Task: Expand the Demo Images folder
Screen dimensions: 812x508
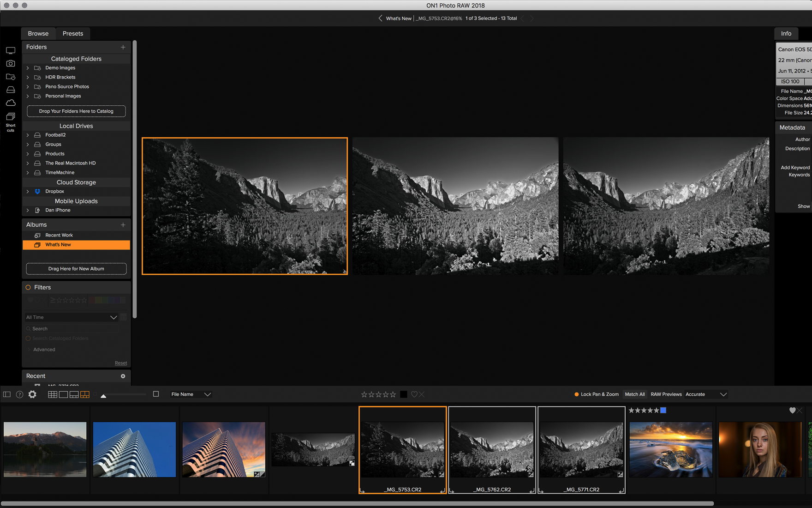Action: point(28,68)
